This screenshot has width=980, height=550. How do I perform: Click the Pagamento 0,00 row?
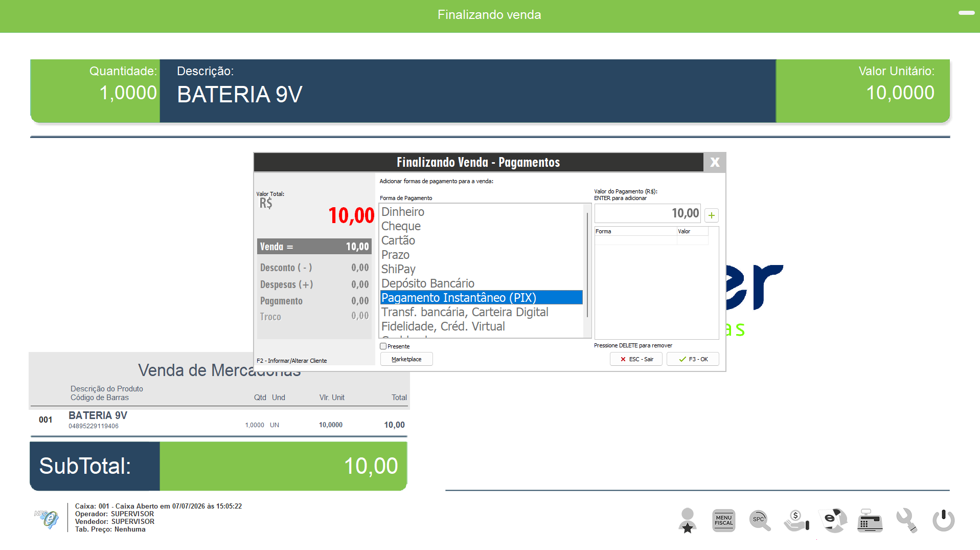click(x=314, y=301)
